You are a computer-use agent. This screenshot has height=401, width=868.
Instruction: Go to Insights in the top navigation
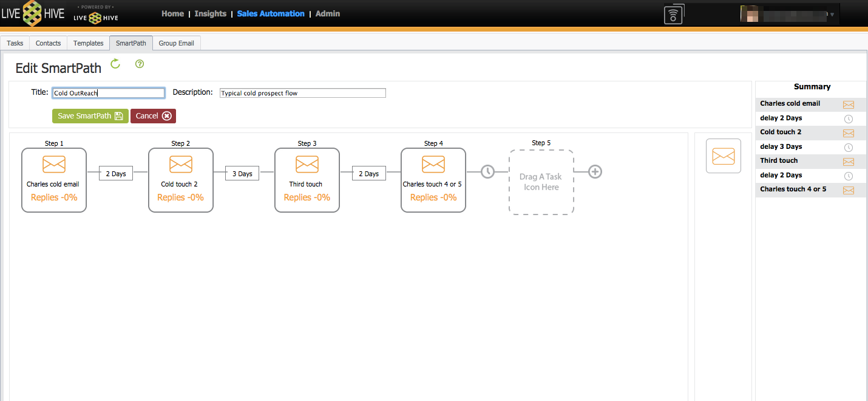pos(211,13)
